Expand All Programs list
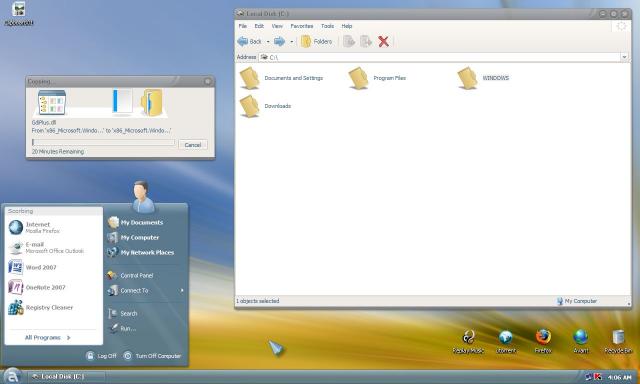 (48, 337)
